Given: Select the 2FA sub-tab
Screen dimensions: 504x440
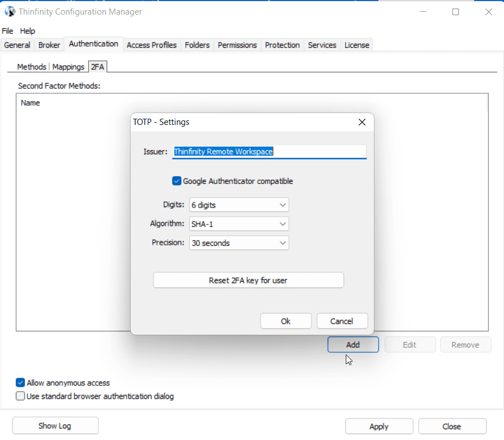Looking at the screenshot, I should (97, 67).
